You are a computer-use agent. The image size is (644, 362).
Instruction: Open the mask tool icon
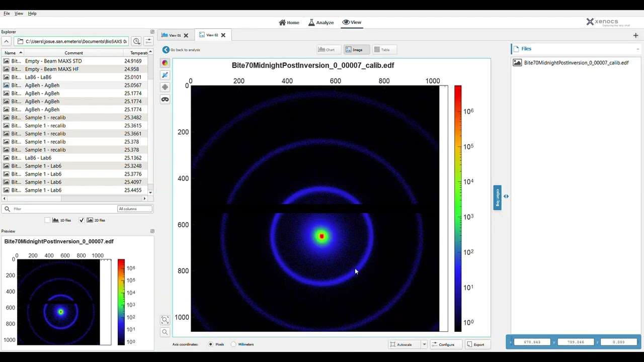click(x=165, y=99)
